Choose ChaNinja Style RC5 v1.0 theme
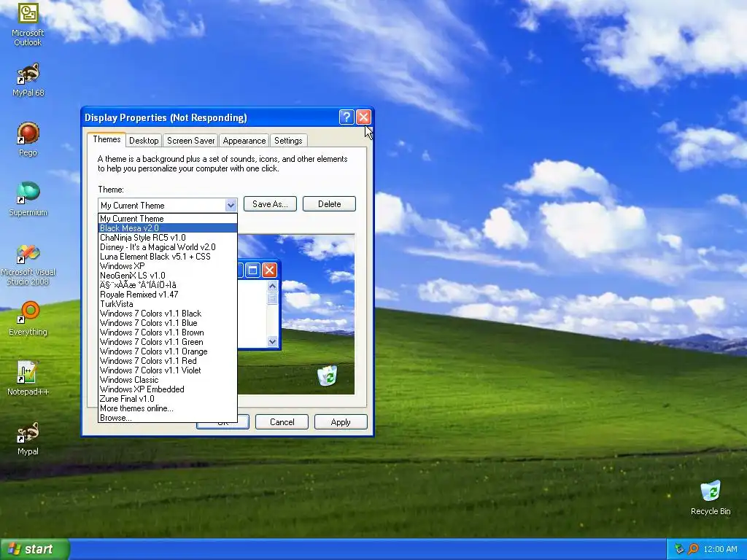 (x=168, y=238)
